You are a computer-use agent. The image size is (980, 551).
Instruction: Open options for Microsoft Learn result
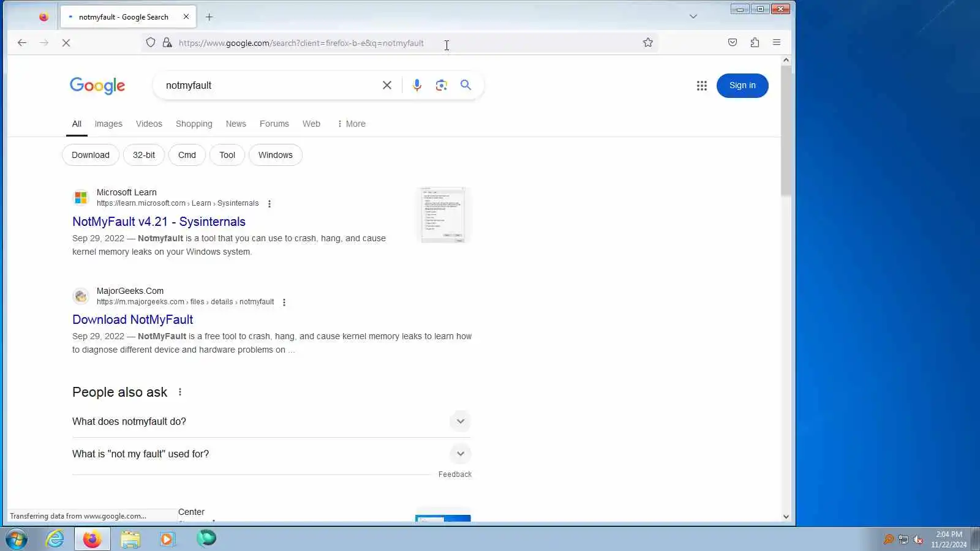pyautogui.click(x=269, y=204)
